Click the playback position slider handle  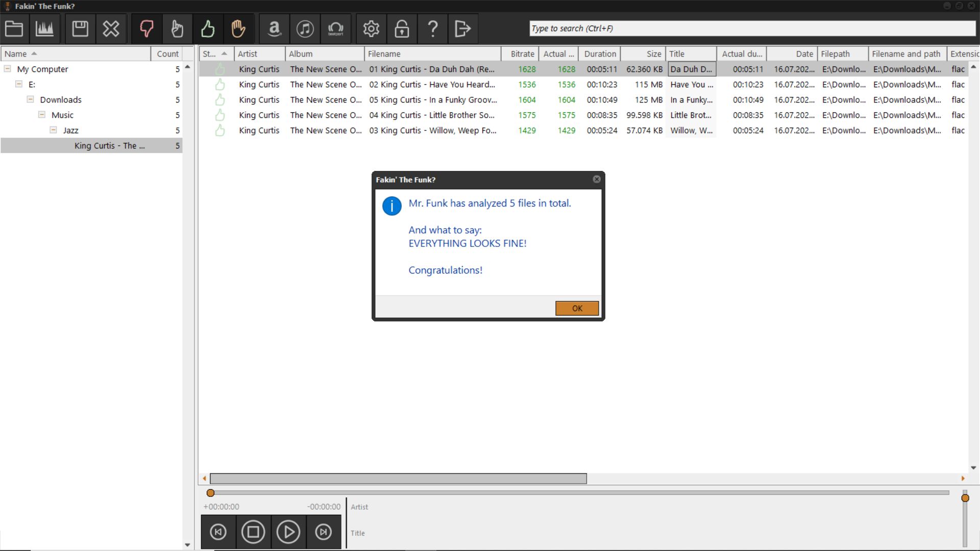(210, 493)
